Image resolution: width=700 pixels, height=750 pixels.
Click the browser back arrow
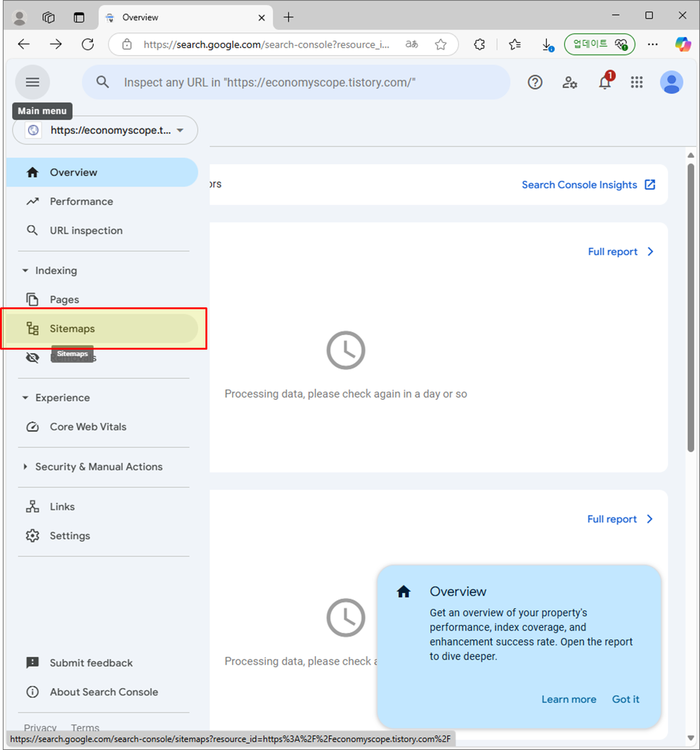pyautogui.click(x=24, y=44)
